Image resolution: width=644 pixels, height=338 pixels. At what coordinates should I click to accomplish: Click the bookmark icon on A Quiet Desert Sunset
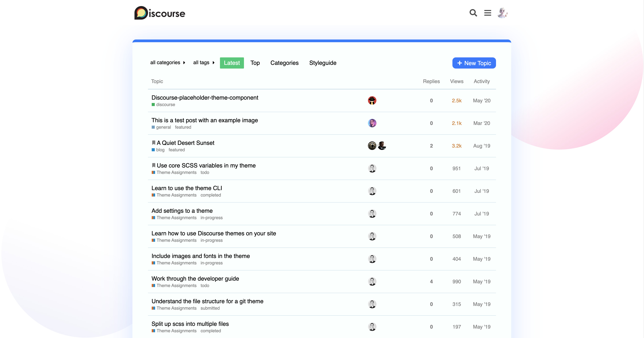click(x=154, y=143)
